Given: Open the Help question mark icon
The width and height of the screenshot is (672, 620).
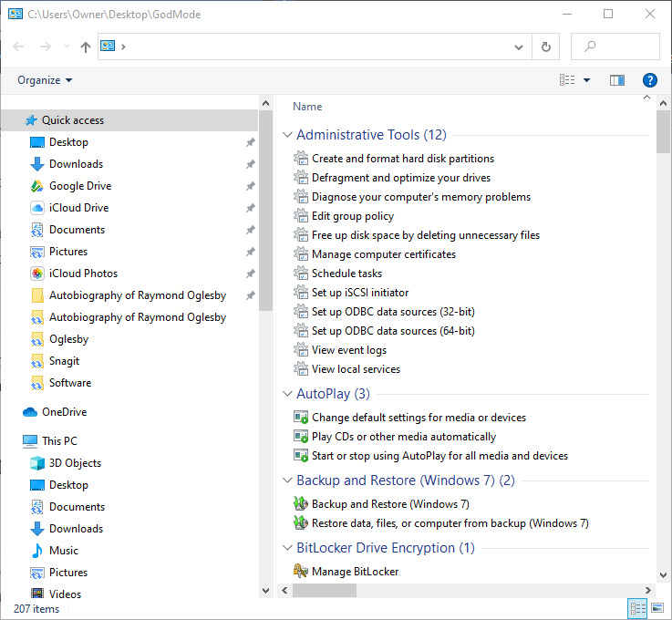Looking at the screenshot, I should 650,80.
